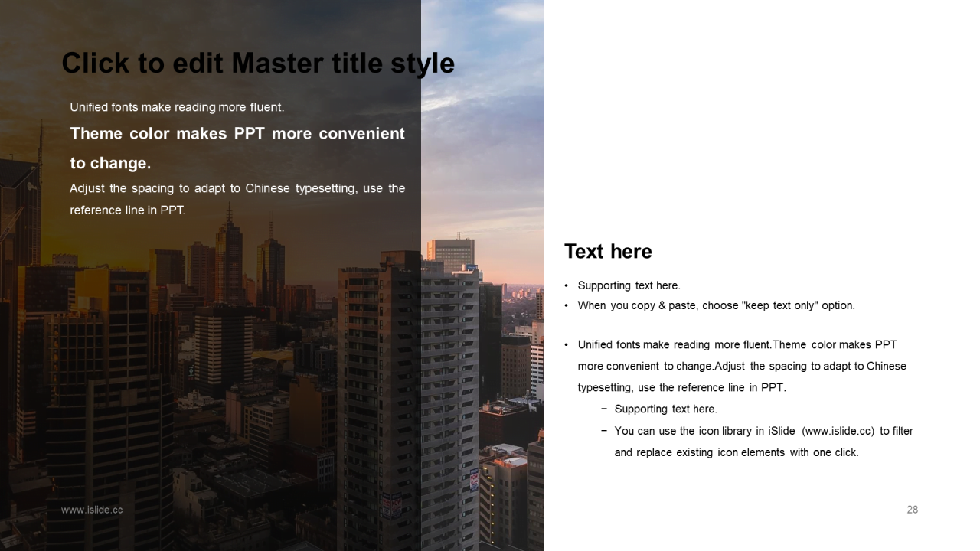This screenshot has width=980, height=551.
Task: Click the "and replace existing icon elements" line
Action: click(x=736, y=452)
